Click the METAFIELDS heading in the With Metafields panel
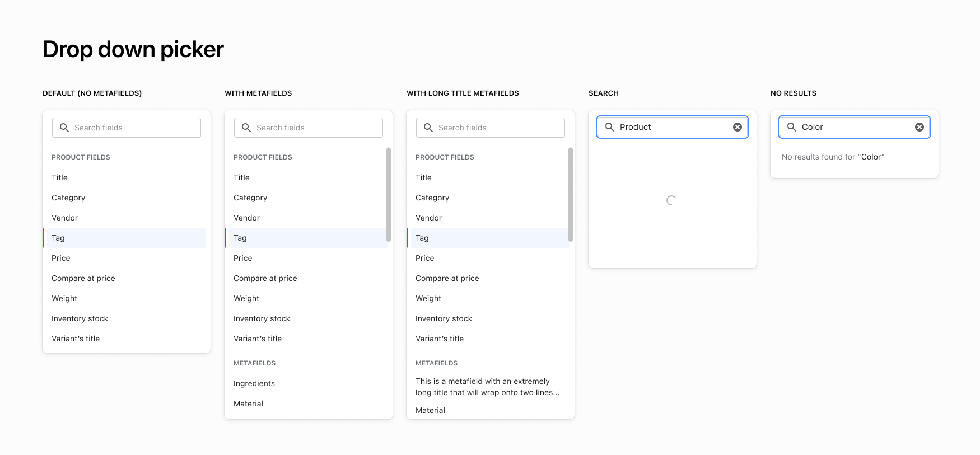The width and height of the screenshot is (980, 455). click(255, 363)
